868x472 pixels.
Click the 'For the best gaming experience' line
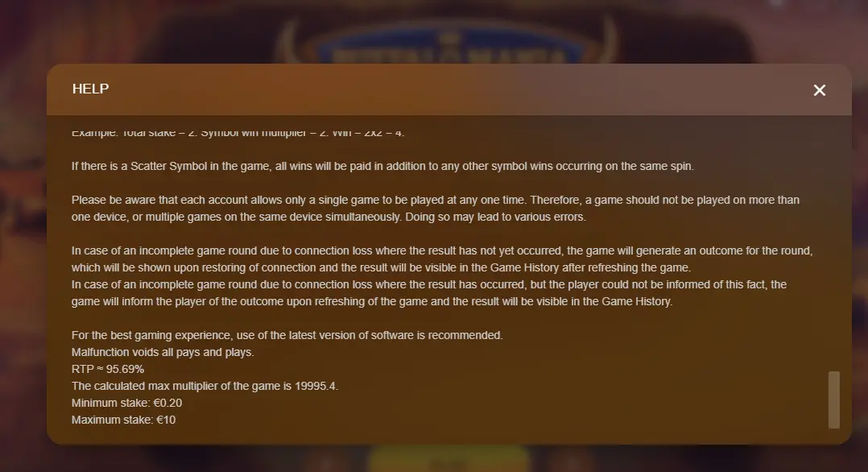287,335
